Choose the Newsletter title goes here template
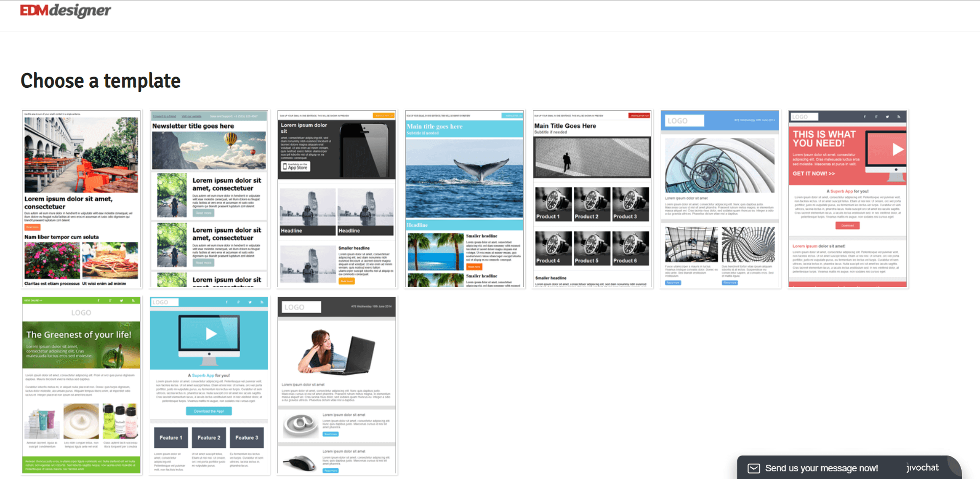The width and height of the screenshot is (980, 479). click(x=209, y=199)
